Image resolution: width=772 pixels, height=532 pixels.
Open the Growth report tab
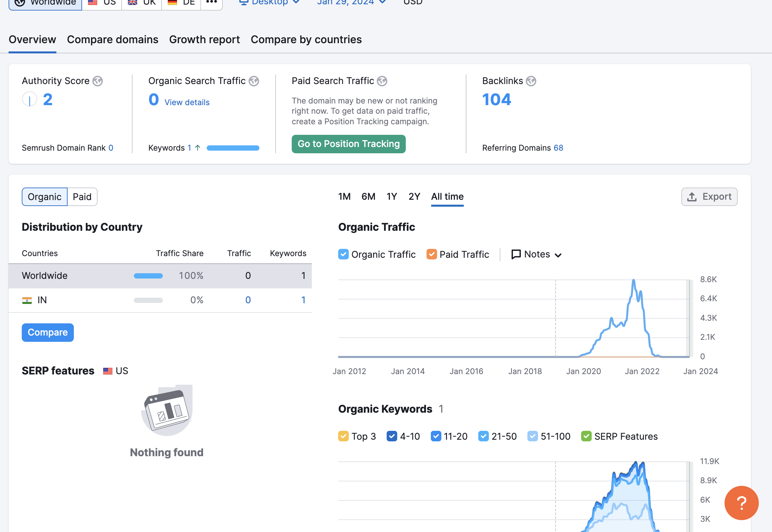point(205,40)
